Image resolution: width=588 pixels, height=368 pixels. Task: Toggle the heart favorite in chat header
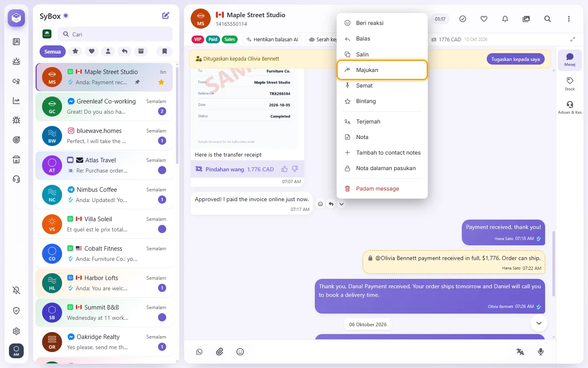(484, 19)
